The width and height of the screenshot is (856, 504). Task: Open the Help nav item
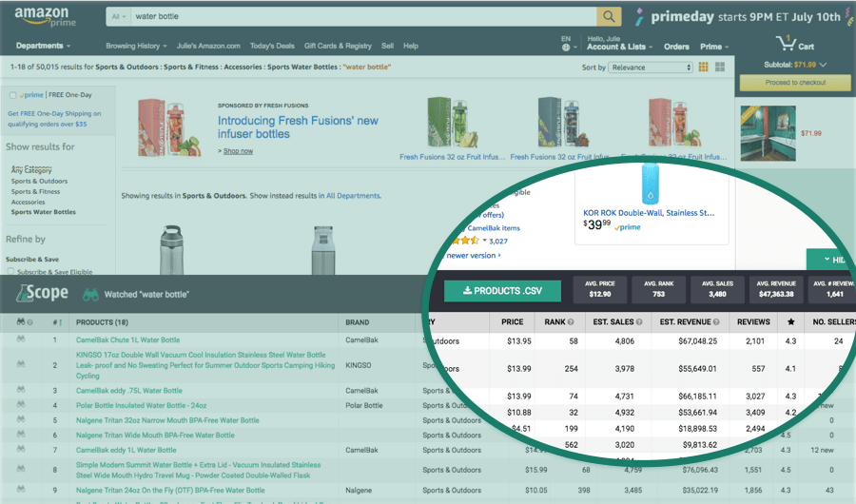(411, 46)
